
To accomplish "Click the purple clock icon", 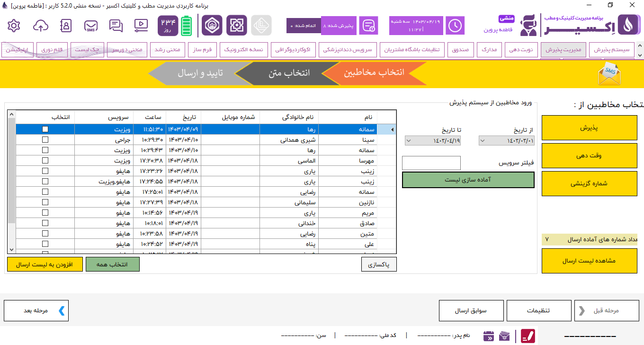I will (455, 26).
